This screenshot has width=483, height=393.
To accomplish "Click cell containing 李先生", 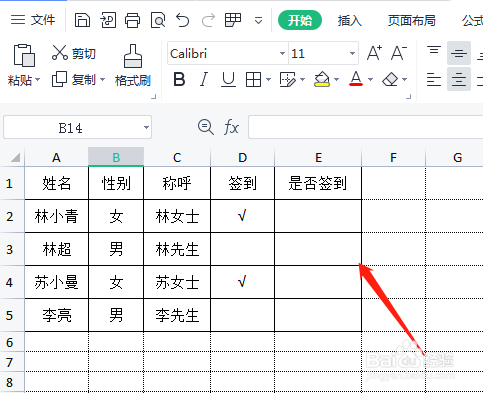I will coord(177,315).
